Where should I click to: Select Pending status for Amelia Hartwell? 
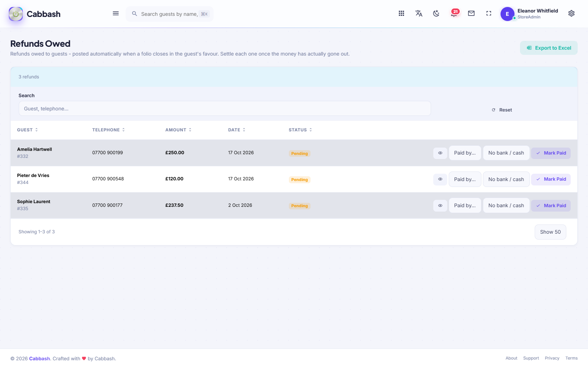(300, 153)
